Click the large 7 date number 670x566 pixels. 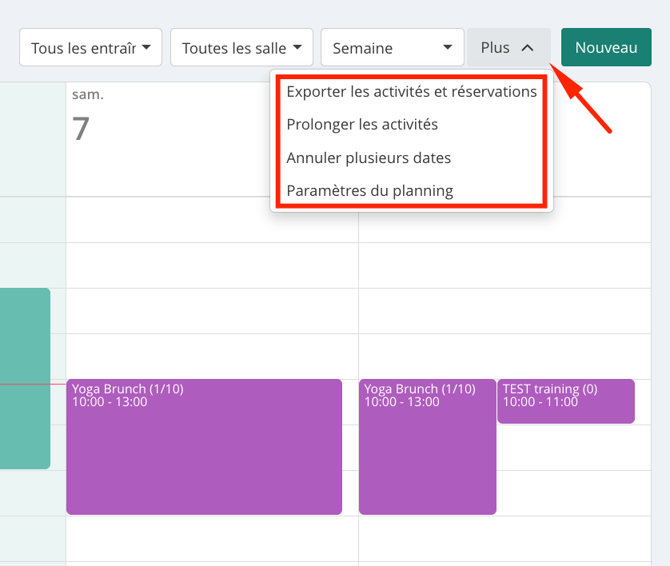point(81,129)
